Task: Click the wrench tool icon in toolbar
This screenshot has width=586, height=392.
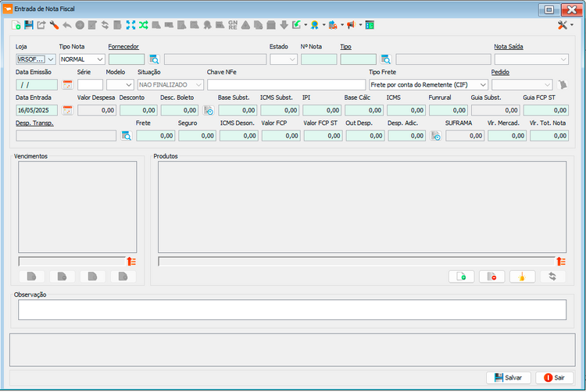Action: point(54,26)
